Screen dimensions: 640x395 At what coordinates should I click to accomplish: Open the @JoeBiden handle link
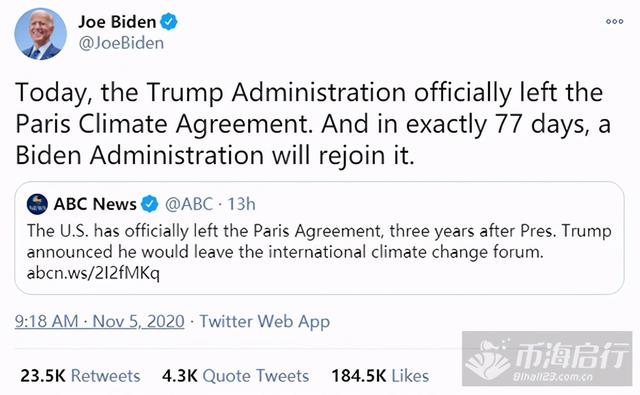121,43
